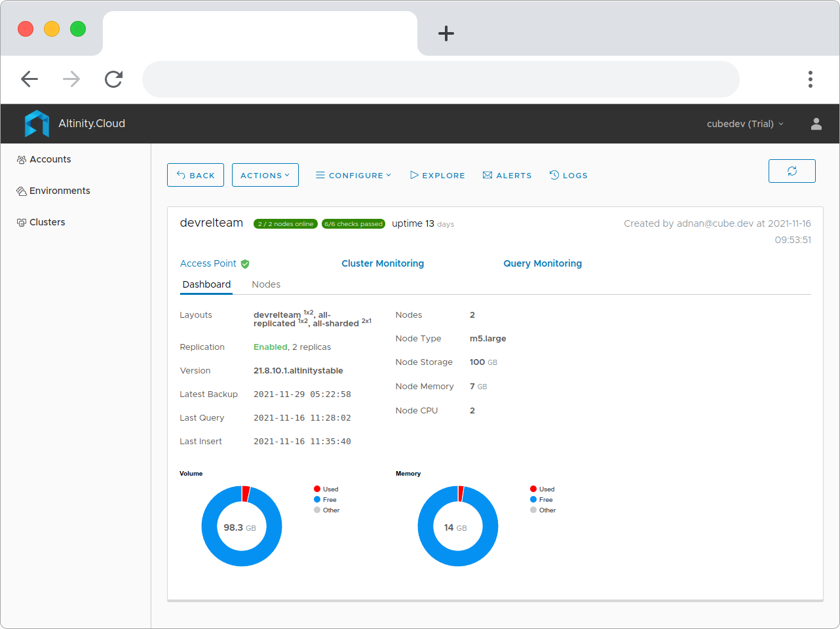Click the browser reload icon

click(x=113, y=79)
